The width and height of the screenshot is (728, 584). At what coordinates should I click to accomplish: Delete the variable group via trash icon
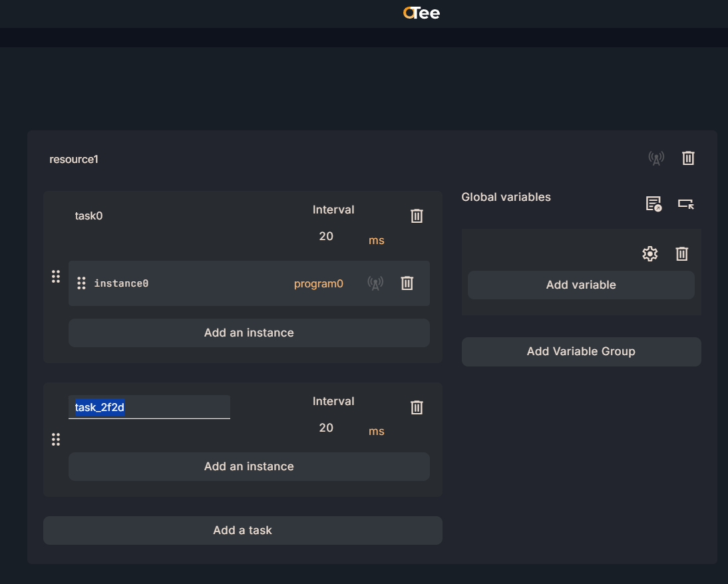[x=681, y=253]
